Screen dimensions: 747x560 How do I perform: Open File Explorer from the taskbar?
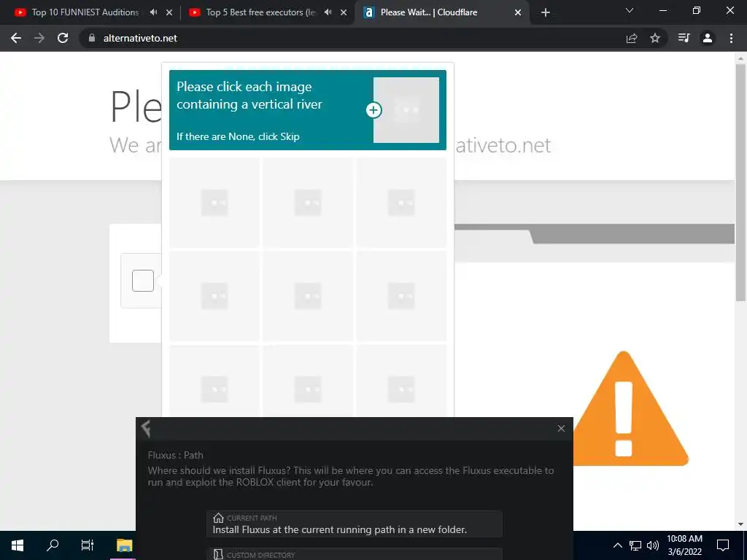tap(124, 545)
